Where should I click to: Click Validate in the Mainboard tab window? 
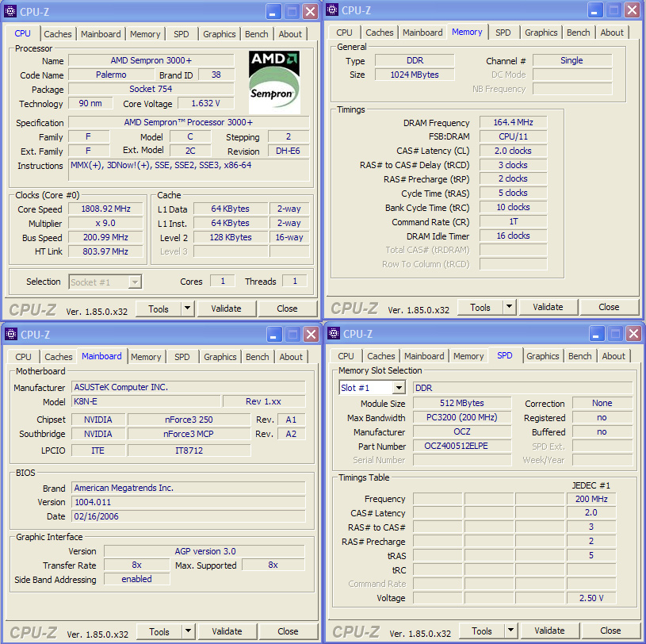[x=227, y=631]
